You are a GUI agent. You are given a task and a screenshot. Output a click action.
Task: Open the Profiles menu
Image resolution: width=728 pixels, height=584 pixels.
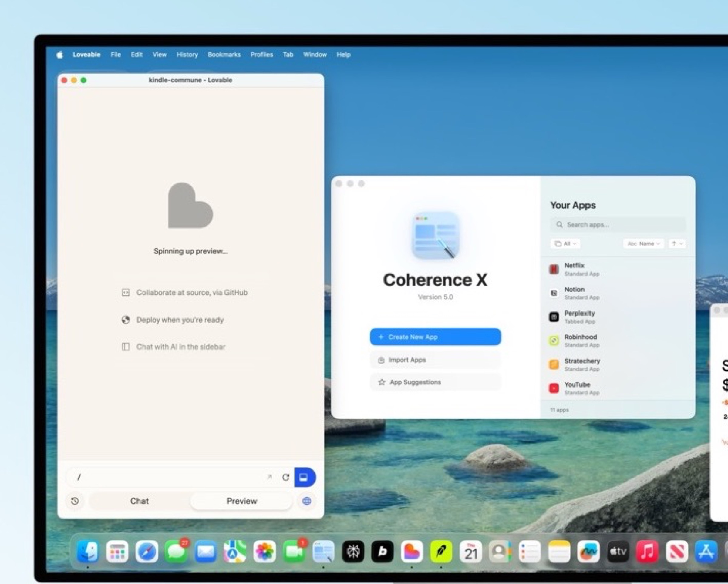[x=262, y=55]
